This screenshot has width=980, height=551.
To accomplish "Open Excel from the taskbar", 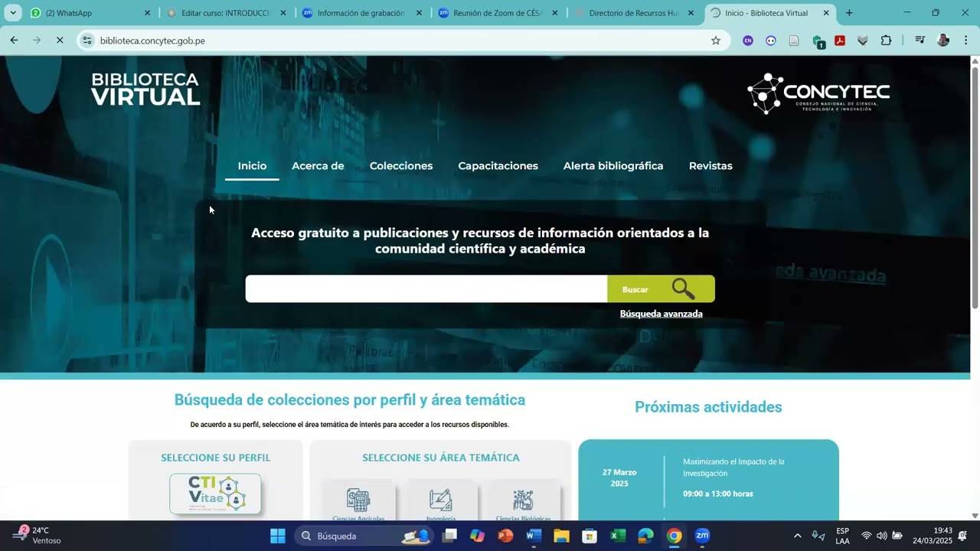I will click(x=618, y=536).
